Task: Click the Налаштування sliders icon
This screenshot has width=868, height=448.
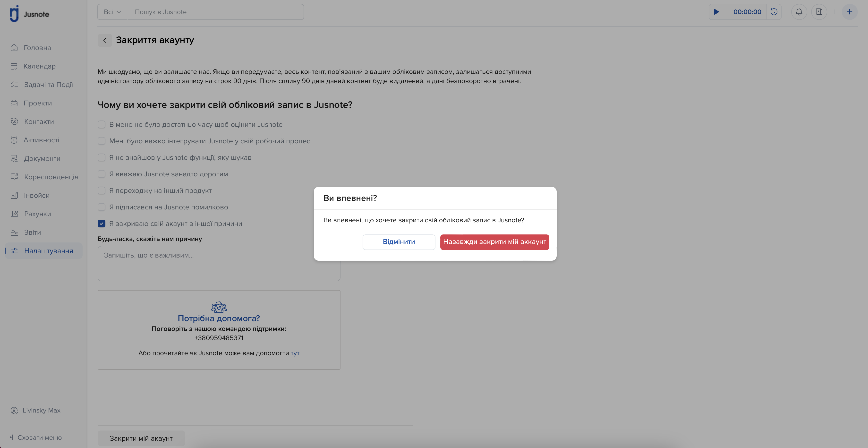Action: (14, 251)
